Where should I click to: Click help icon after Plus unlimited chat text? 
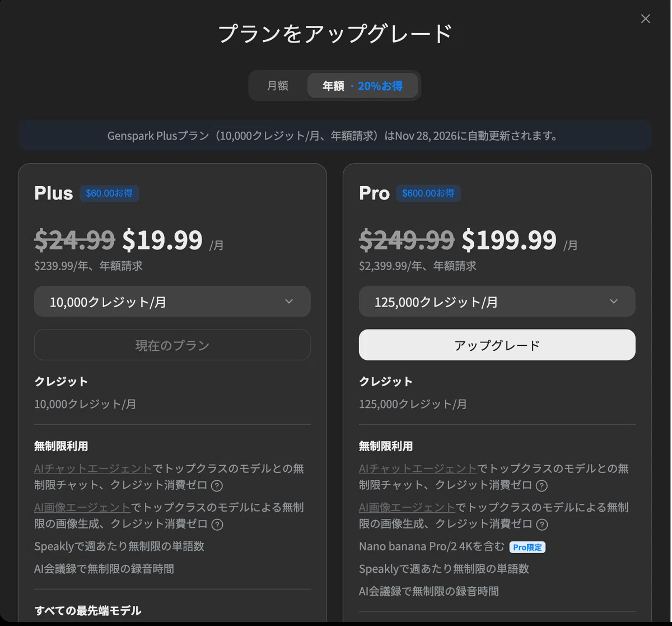pyautogui.click(x=217, y=486)
